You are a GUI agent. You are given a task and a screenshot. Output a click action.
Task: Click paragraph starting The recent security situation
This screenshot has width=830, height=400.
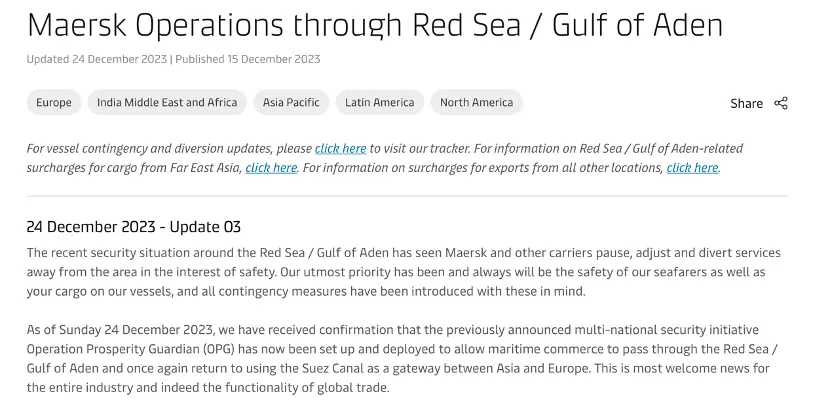tap(404, 272)
